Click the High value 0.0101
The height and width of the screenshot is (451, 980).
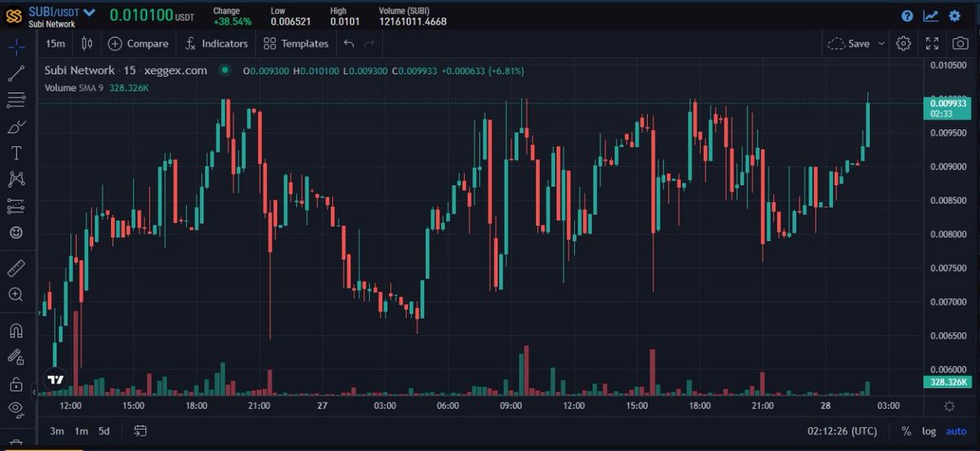pos(345,21)
